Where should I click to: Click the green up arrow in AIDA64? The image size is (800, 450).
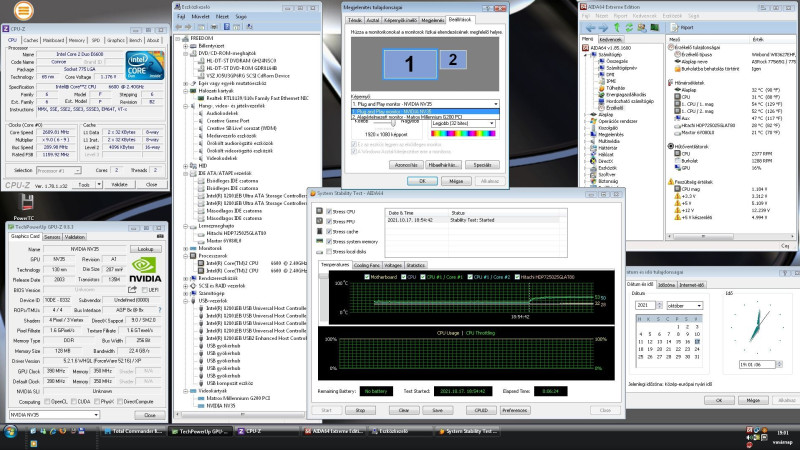(x=616, y=28)
